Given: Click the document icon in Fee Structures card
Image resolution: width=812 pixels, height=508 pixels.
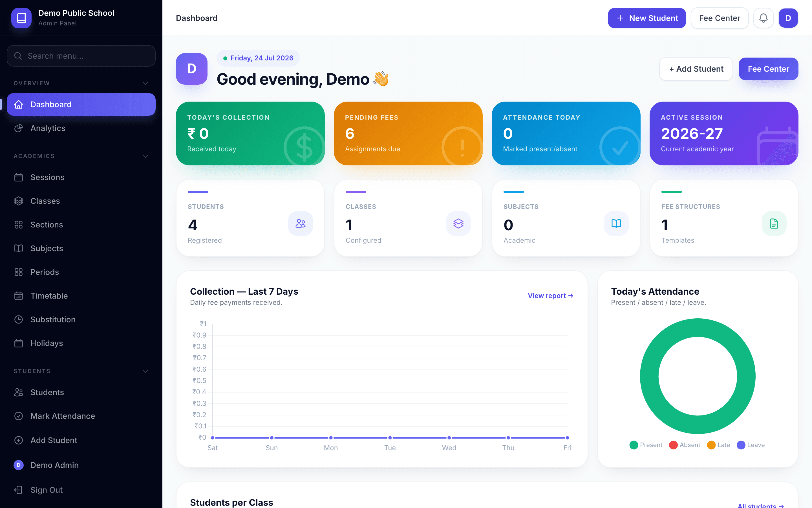Looking at the screenshot, I should coord(774,224).
